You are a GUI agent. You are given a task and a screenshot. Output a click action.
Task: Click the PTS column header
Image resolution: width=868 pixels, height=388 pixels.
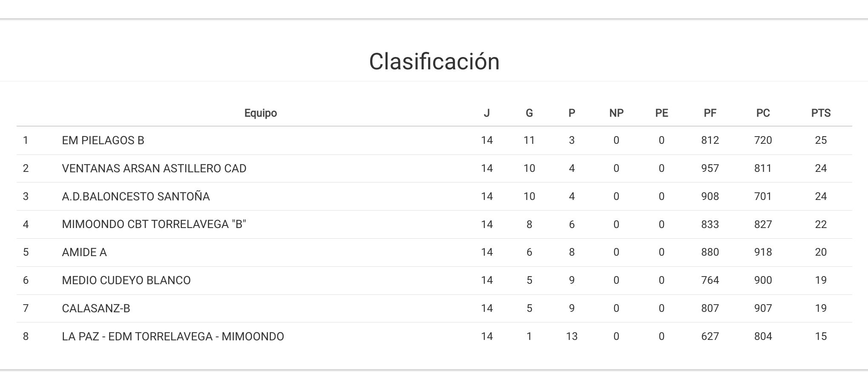click(x=820, y=113)
